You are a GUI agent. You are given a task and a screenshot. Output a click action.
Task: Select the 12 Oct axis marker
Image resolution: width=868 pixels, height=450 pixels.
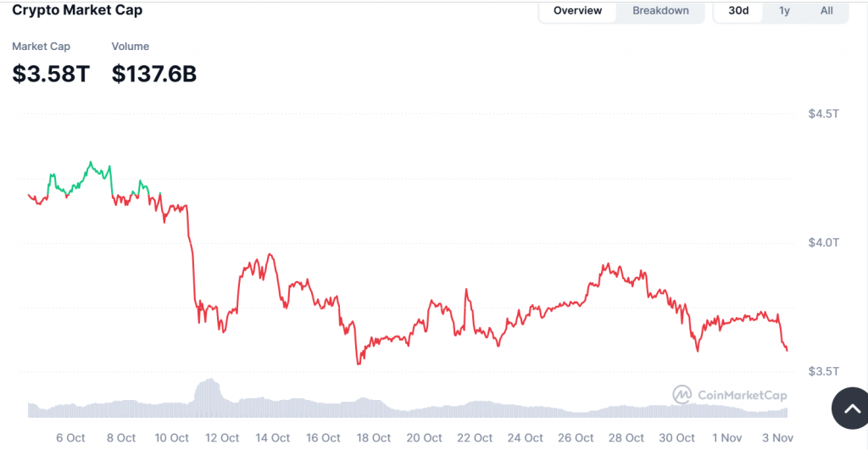point(222,438)
